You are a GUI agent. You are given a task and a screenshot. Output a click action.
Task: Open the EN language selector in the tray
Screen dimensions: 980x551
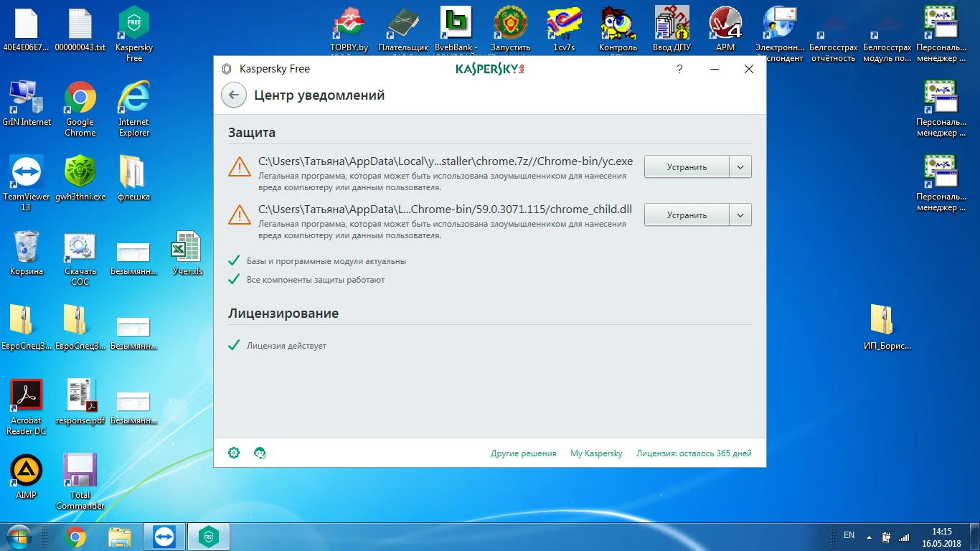click(849, 535)
